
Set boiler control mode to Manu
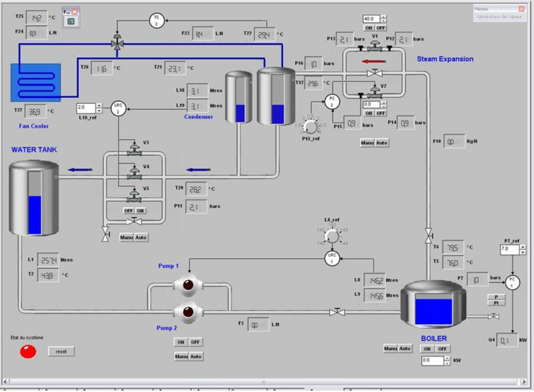point(390,349)
